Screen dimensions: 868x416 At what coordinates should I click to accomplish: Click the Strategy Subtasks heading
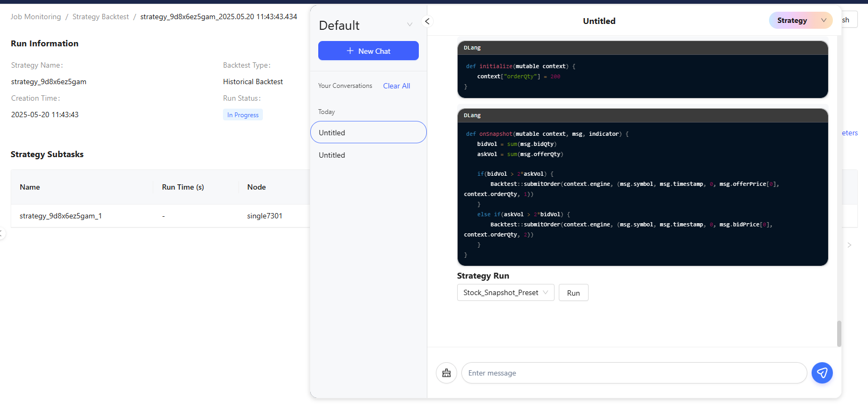pos(47,154)
